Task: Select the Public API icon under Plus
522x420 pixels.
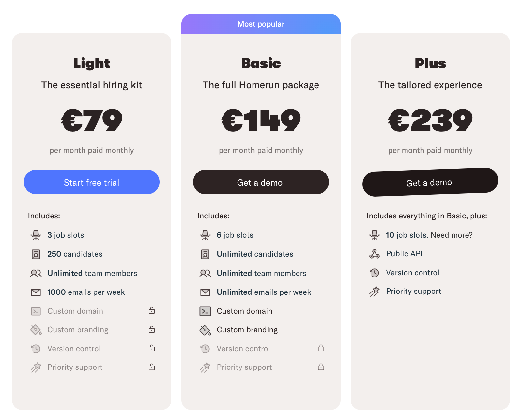Action: [375, 254]
